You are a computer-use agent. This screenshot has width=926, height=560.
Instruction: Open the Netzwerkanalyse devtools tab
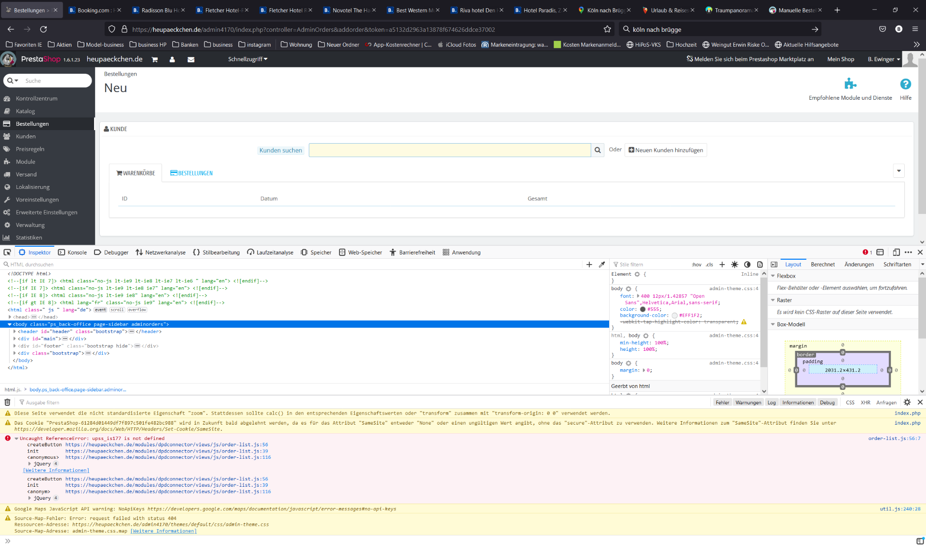161,252
